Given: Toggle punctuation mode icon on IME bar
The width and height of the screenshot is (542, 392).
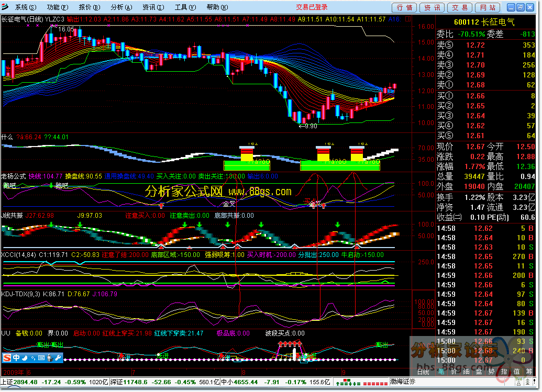Looking at the screenshot, I should (x=33, y=358).
